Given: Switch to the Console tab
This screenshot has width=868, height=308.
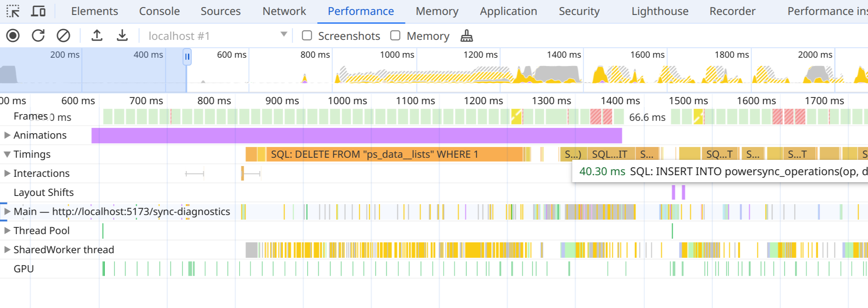Looking at the screenshot, I should coord(160,11).
